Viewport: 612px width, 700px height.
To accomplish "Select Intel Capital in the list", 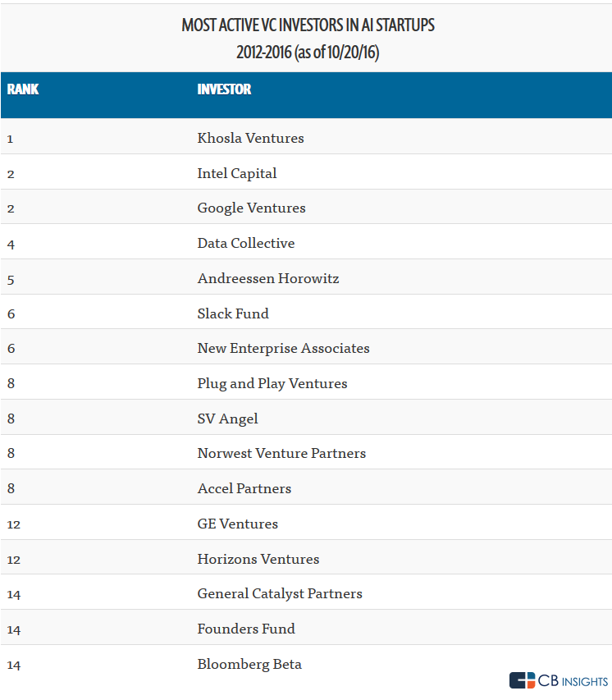I will pos(237,173).
